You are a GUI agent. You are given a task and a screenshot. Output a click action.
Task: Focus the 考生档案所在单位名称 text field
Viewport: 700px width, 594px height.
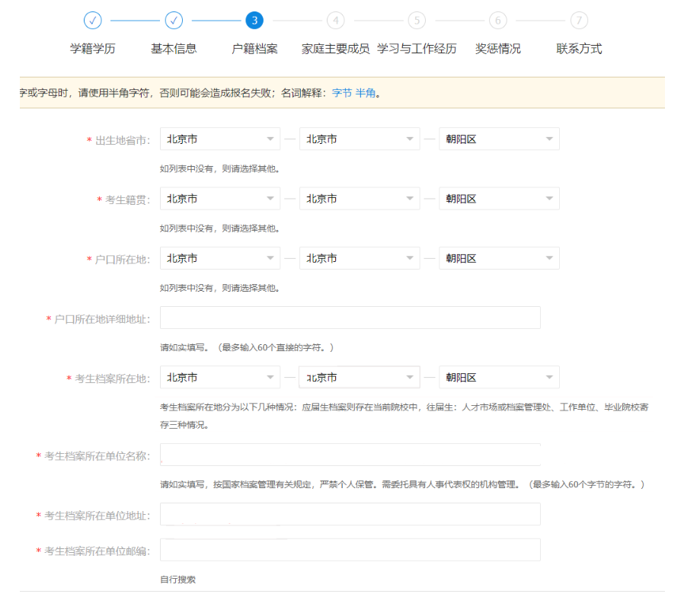(x=350, y=455)
